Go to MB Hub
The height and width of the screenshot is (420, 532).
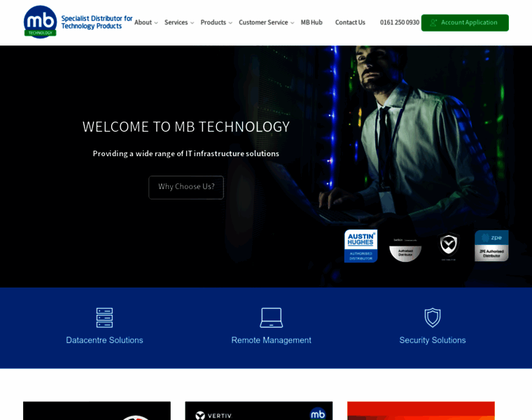(x=311, y=22)
